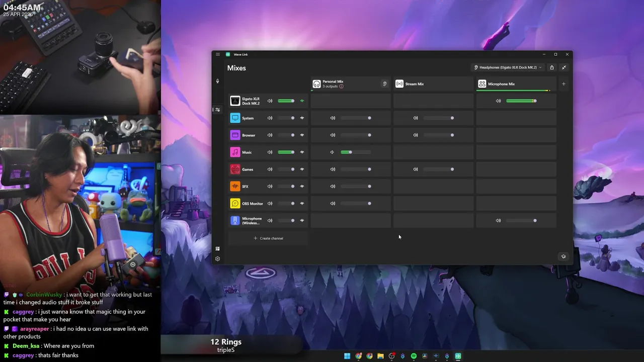Click the SFX slider in Personal Mix
Screen dimensions: 644x362
[355, 187]
